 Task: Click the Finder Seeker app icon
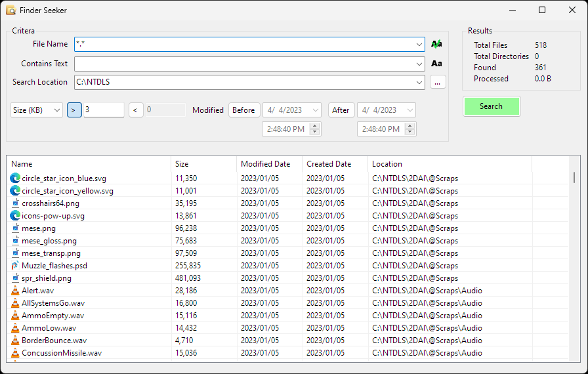pyautogui.click(x=11, y=10)
